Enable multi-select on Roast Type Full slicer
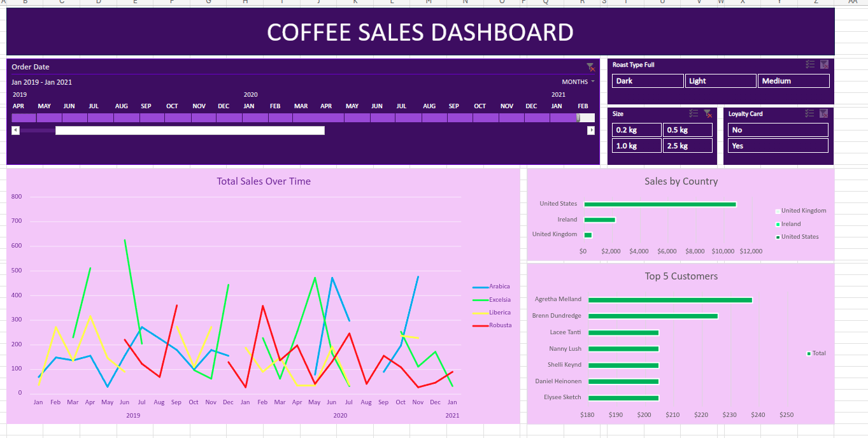This screenshot has width=868, height=438. (x=809, y=64)
